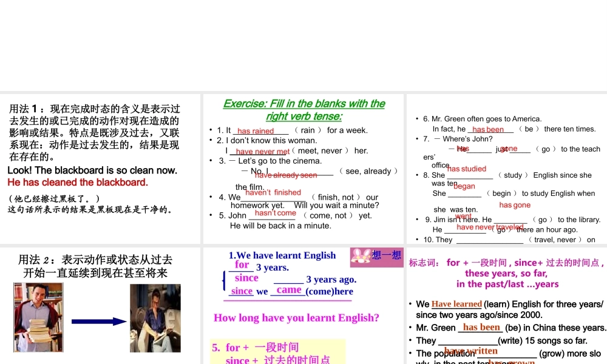Click '6. Mr. Green often goes to America.'
Screen dimensions: 607x364
483,119
